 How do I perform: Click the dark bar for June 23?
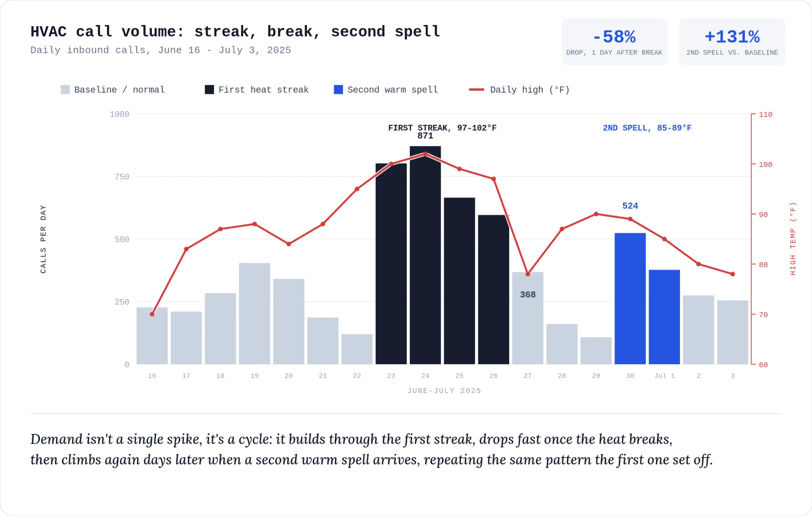[391, 263]
